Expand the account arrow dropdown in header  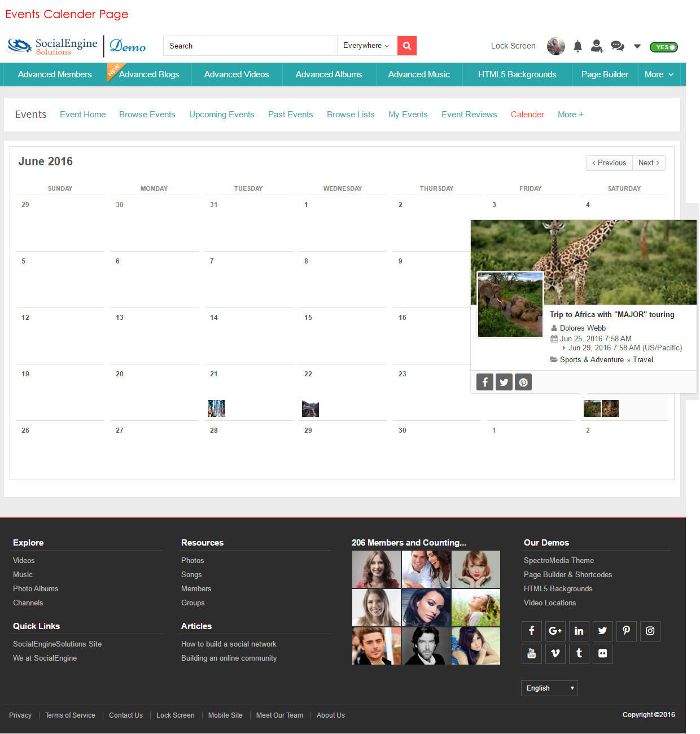coord(637,46)
